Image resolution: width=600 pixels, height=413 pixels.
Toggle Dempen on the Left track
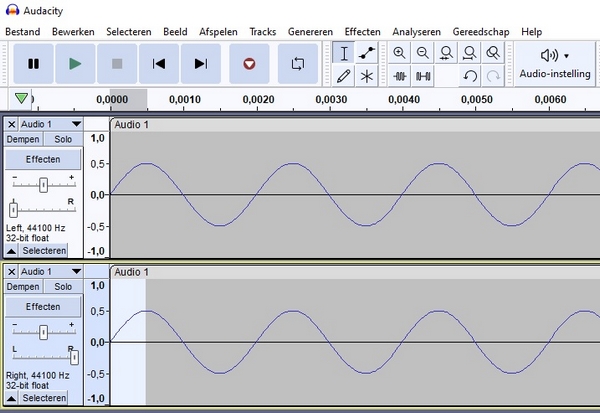pyautogui.click(x=23, y=139)
